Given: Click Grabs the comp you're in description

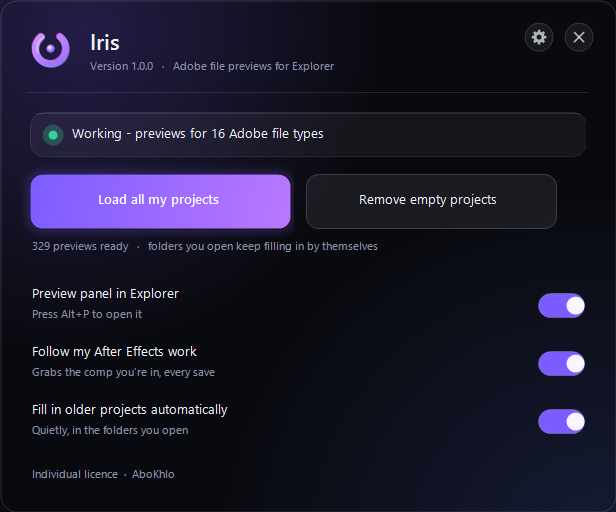Looking at the screenshot, I should pyautogui.click(x=123, y=373).
